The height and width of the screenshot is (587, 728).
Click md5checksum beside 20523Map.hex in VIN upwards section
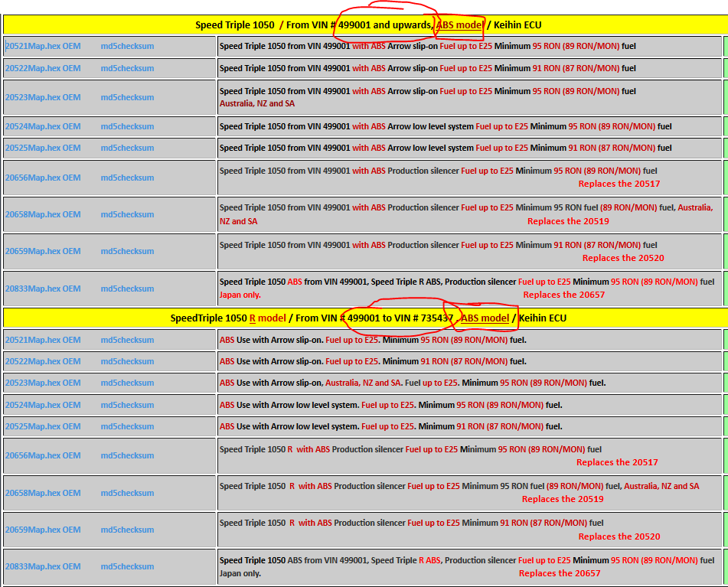point(127,97)
